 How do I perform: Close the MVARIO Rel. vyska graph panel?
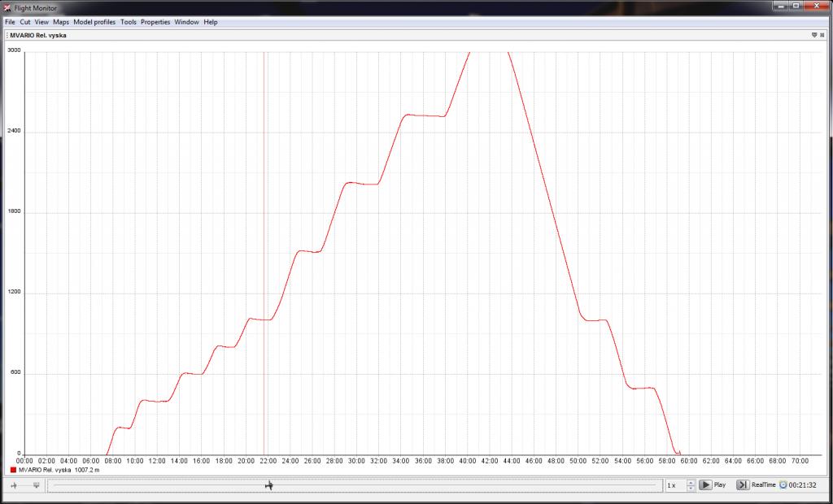tap(823, 36)
